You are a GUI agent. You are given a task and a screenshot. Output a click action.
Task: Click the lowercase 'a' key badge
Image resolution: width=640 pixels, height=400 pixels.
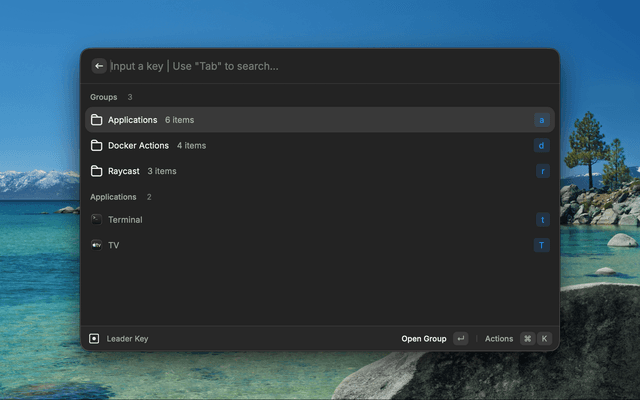[542, 120]
